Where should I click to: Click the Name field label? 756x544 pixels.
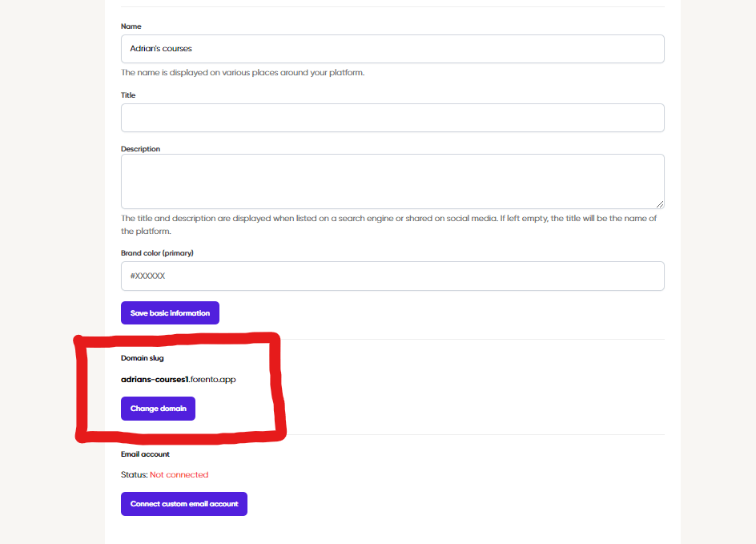[x=131, y=26]
